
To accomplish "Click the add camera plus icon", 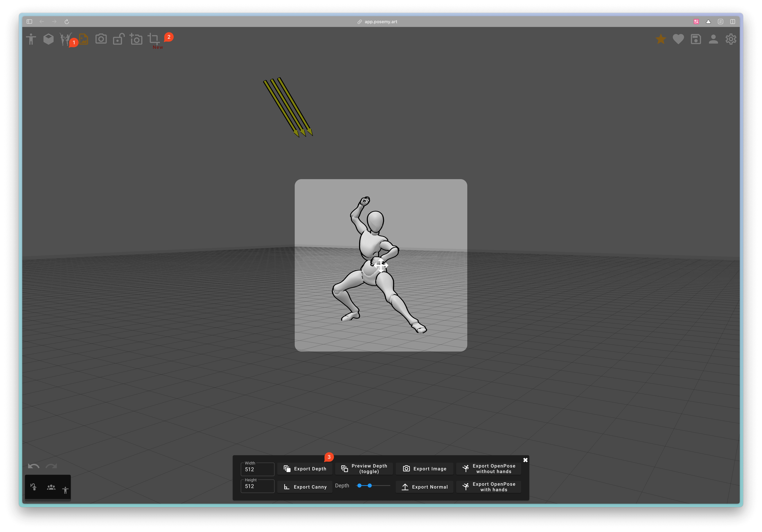I will tap(136, 39).
